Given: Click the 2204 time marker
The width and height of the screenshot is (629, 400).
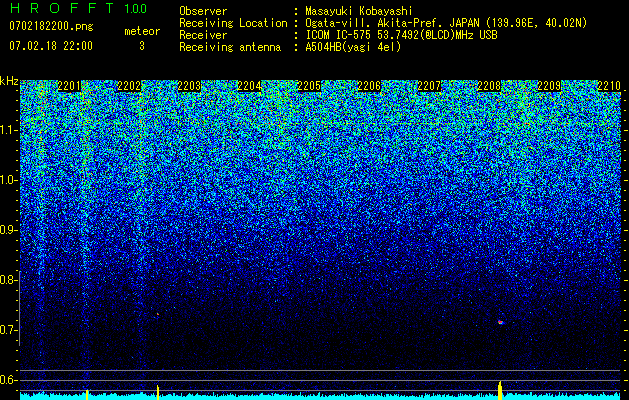Looking at the screenshot, I should click(x=249, y=86).
